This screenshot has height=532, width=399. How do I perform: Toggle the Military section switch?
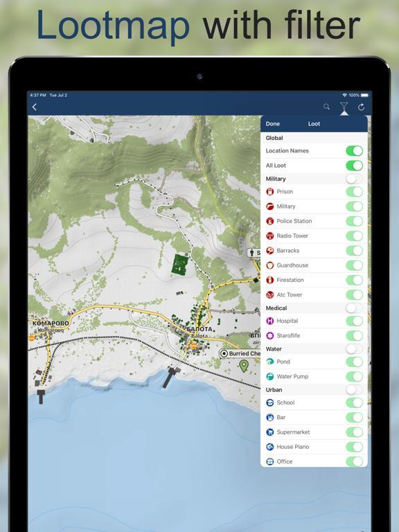(x=354, y=179)
